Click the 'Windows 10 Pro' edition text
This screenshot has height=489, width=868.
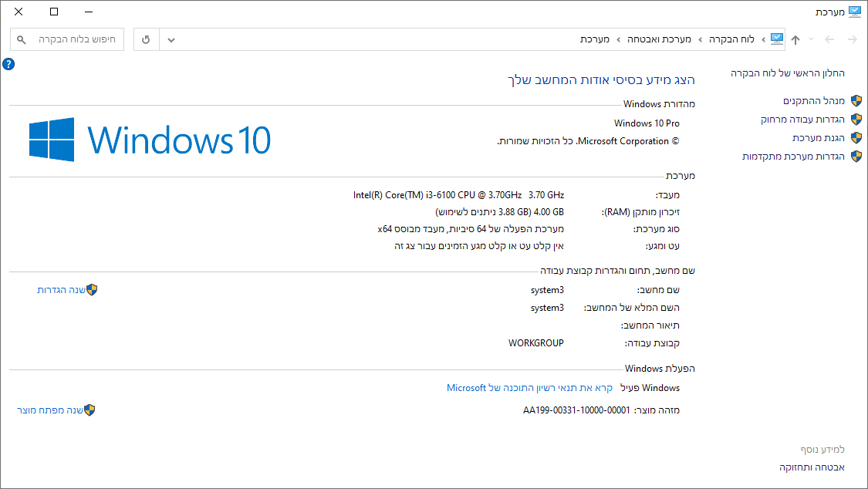pos(647,123)
